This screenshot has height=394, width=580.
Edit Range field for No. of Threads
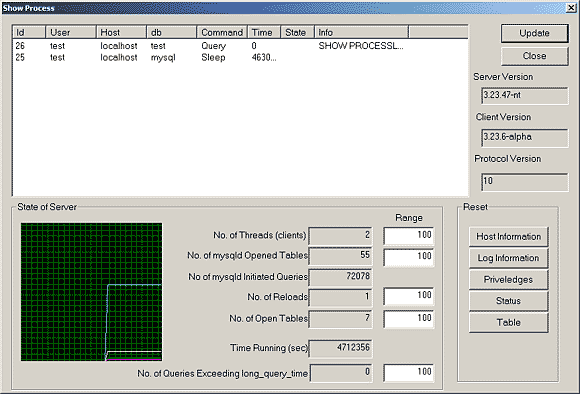pyautogui.click(x=409, y=236)
